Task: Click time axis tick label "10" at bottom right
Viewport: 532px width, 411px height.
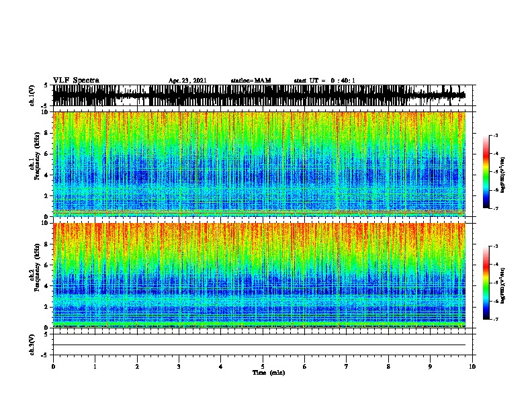Action: (x=472, y=367)
